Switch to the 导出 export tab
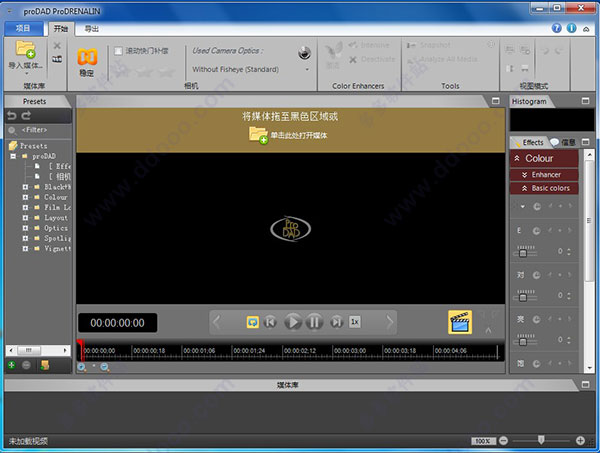 pos(91,29)
